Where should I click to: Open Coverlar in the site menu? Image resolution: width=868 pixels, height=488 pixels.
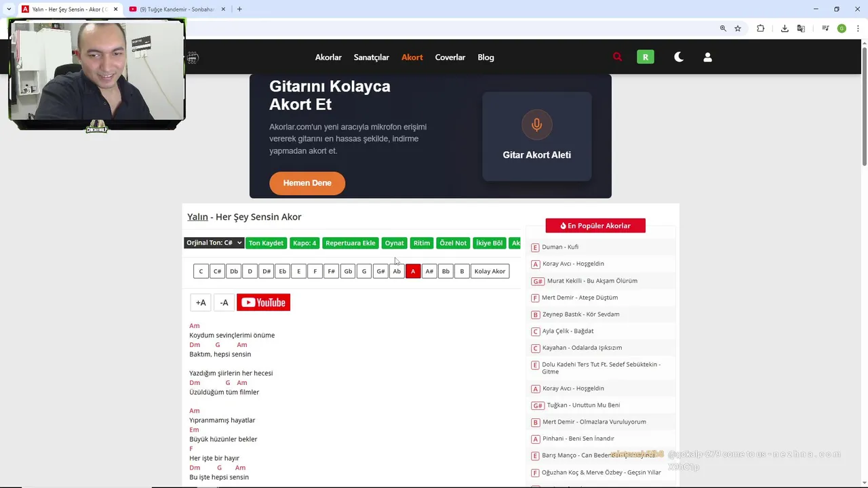[x=450, y=57]
